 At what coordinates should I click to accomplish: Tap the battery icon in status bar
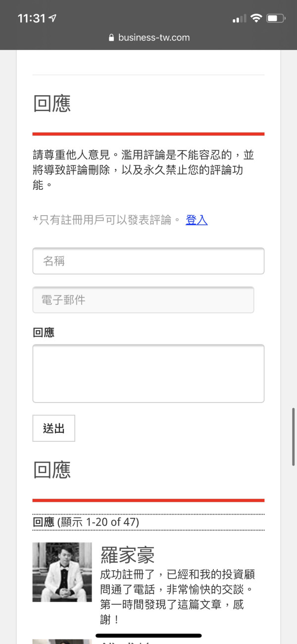coord(275,19)
